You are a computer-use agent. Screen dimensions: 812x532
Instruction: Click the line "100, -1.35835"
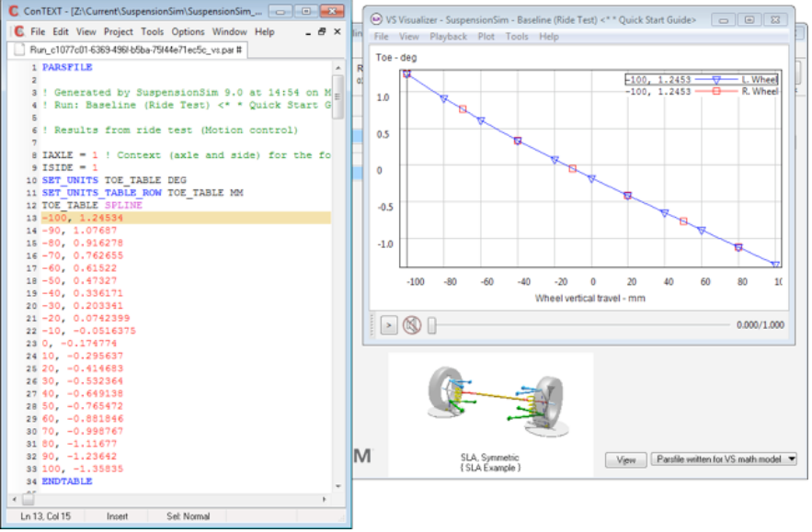click(x=83, y=469)
